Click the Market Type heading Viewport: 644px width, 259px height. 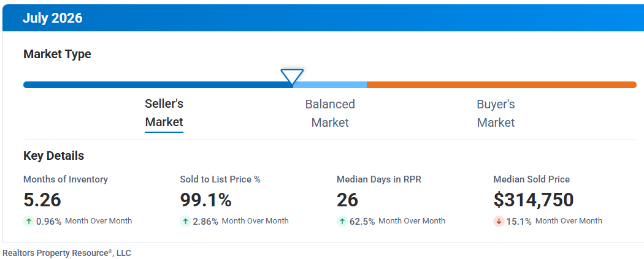point(57,54)
